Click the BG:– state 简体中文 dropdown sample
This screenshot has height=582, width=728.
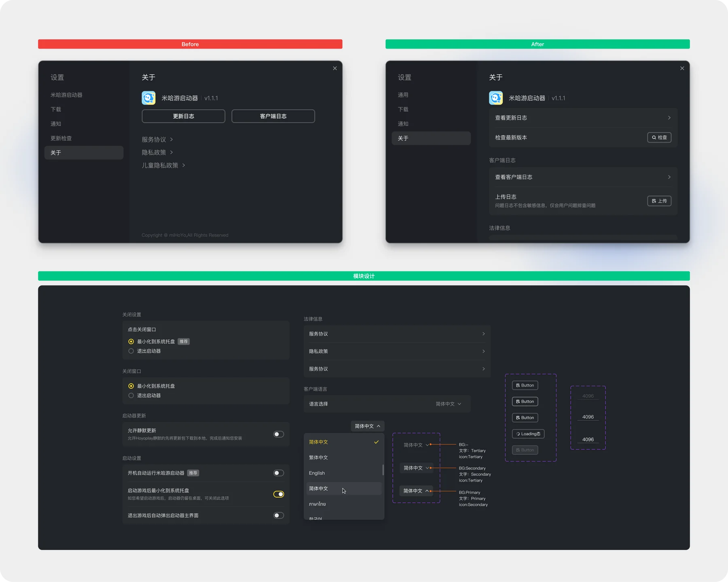point(416,445)
